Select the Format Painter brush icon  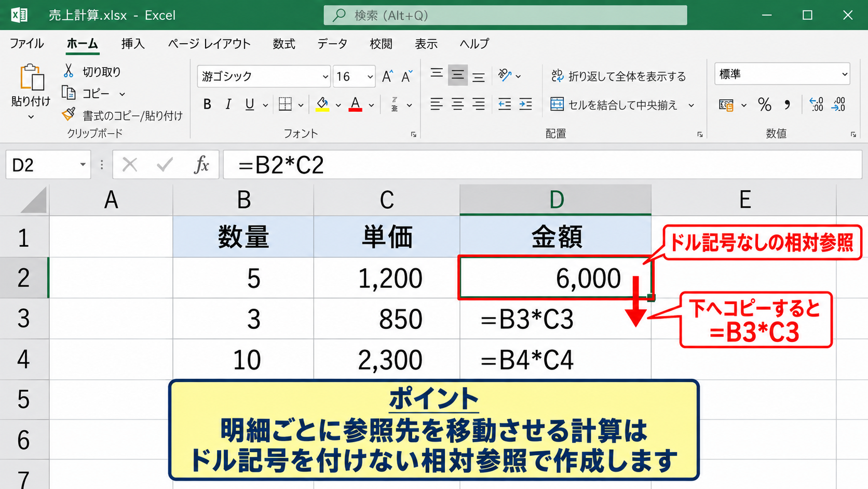(69, 114)
